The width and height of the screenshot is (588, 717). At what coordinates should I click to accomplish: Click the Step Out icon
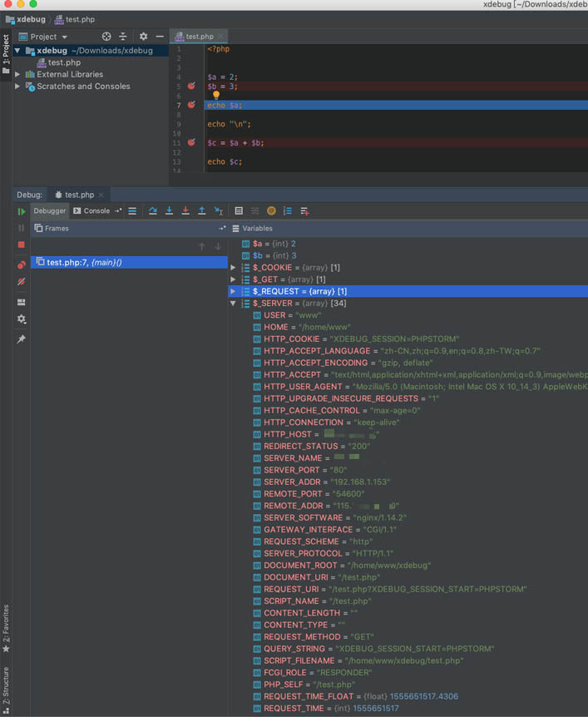coord(201,210)
